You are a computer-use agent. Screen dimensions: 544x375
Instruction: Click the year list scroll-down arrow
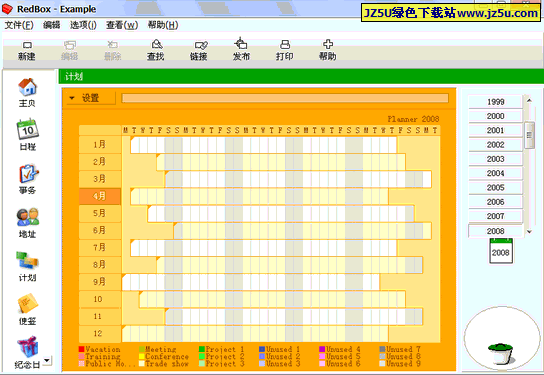[x=529, y=232]
